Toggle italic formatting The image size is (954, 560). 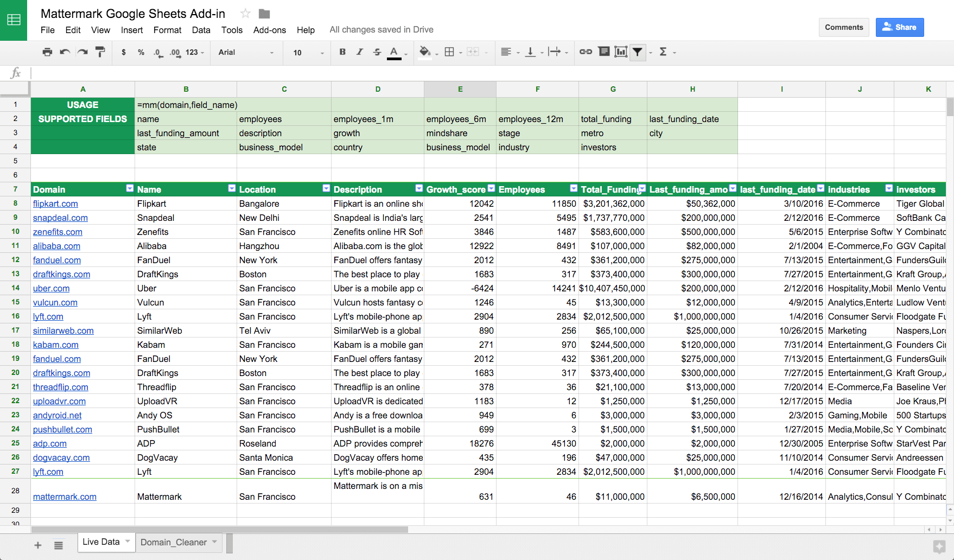(x=359, y=52)
